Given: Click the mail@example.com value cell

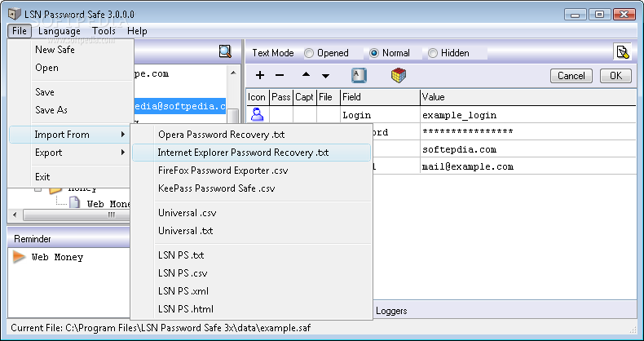Looking at the screenshot, I should coord(527,166).
